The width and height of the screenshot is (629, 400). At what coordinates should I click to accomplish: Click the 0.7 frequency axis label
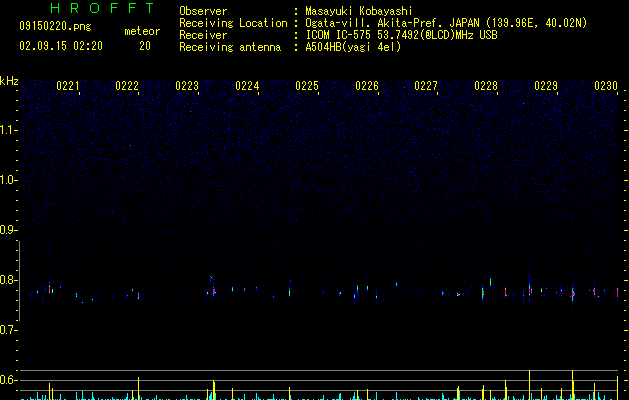coord(8,330)
